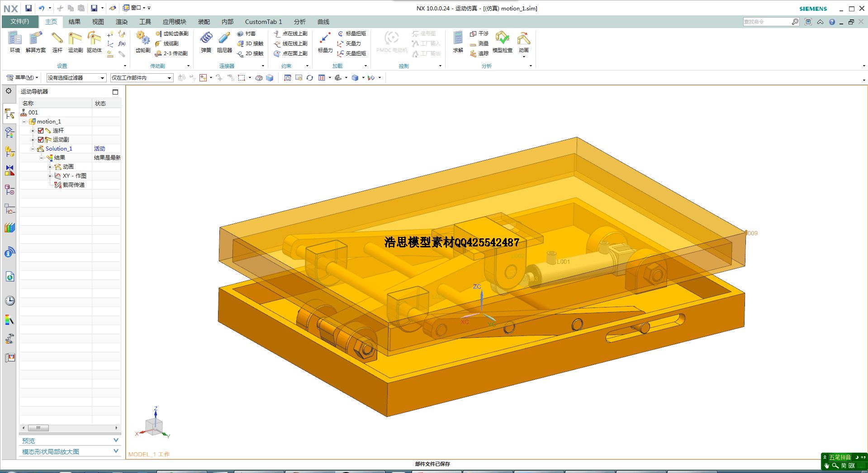The height and width of the screenshot is (473, 868).
Task: Expand the XY - 作图 node
Action: [x=50, y=176]
